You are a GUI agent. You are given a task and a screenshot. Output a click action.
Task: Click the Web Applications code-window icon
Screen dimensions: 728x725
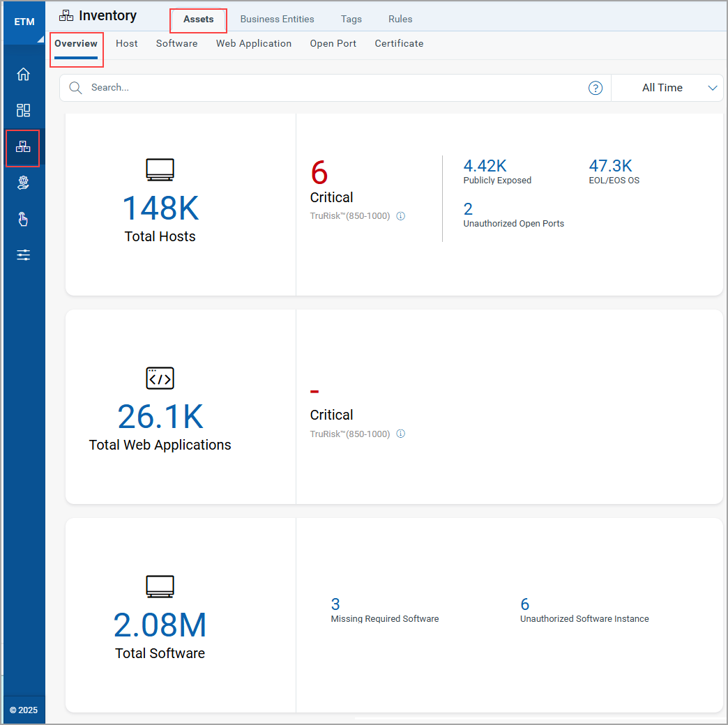tap(160, 378)
